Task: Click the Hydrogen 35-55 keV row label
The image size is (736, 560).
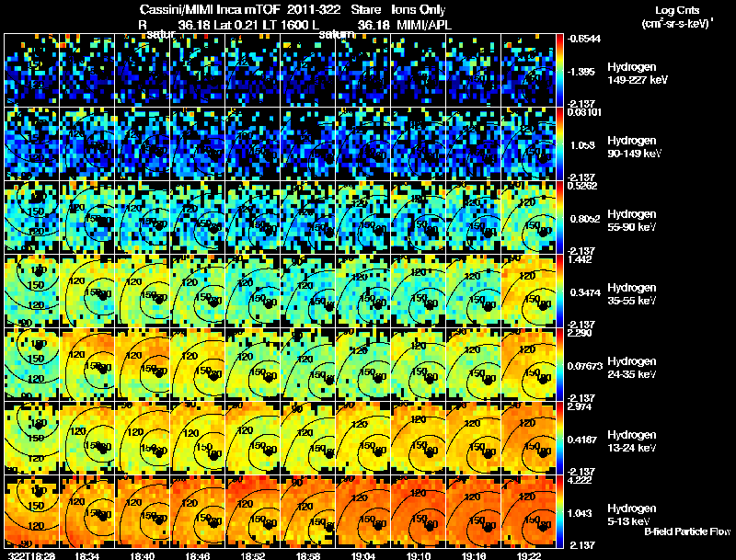Action: coord(632,294)
